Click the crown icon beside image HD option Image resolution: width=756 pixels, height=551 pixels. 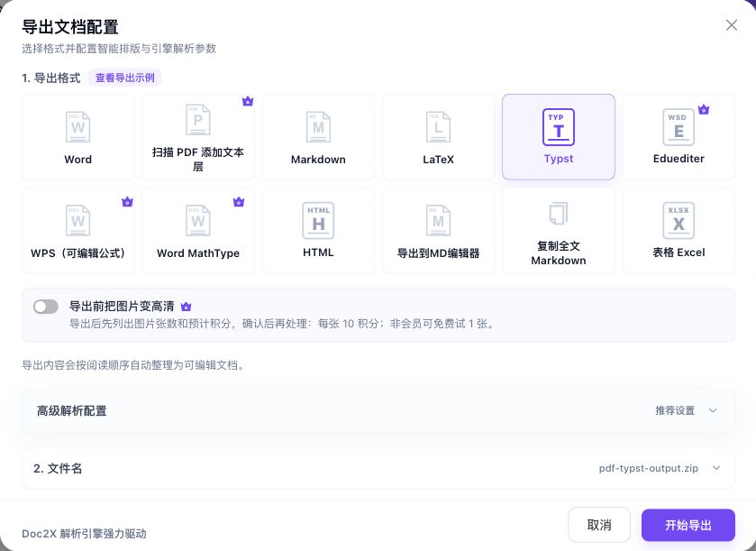click(187, 307)
